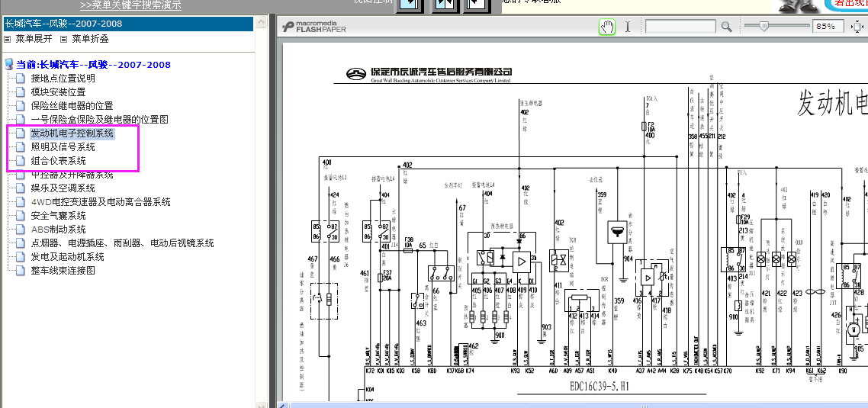
Task: Open 照明及信号系统
Action: (63, 147)
